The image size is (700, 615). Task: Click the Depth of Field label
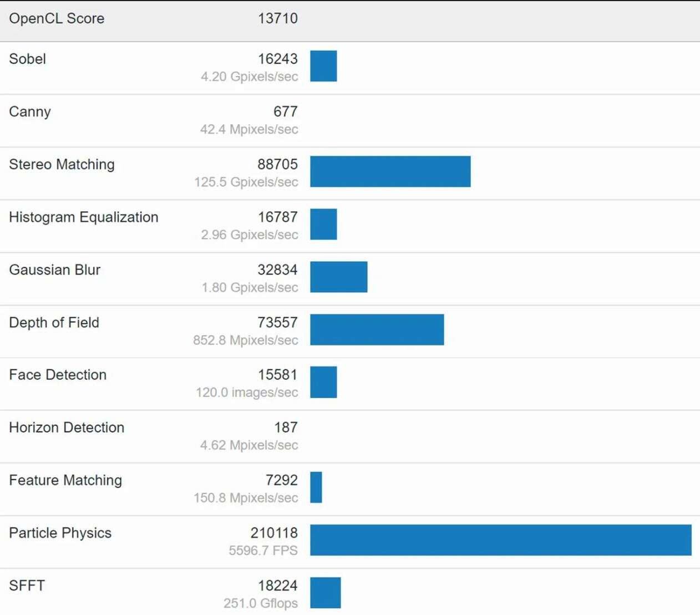tap(54, 322)
